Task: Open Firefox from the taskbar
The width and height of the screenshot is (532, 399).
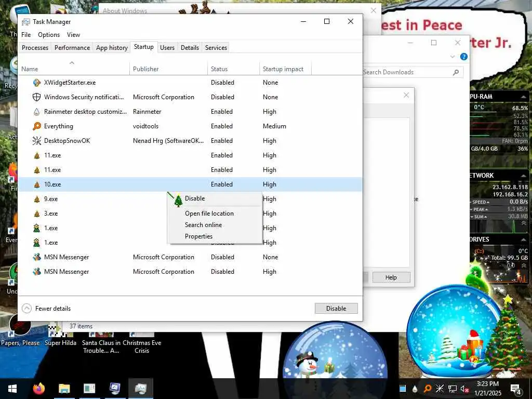Action: point(38,389)
